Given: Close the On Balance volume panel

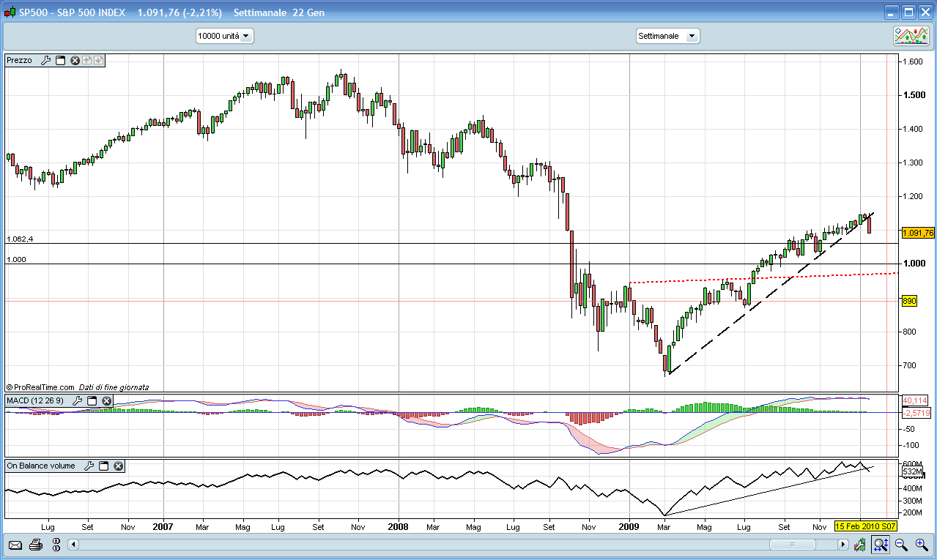Looking at the screenshot, I should point(118,466).
